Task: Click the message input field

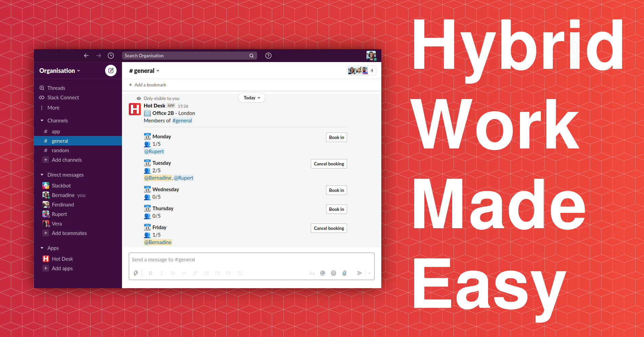Action: (x=251, y=260)
